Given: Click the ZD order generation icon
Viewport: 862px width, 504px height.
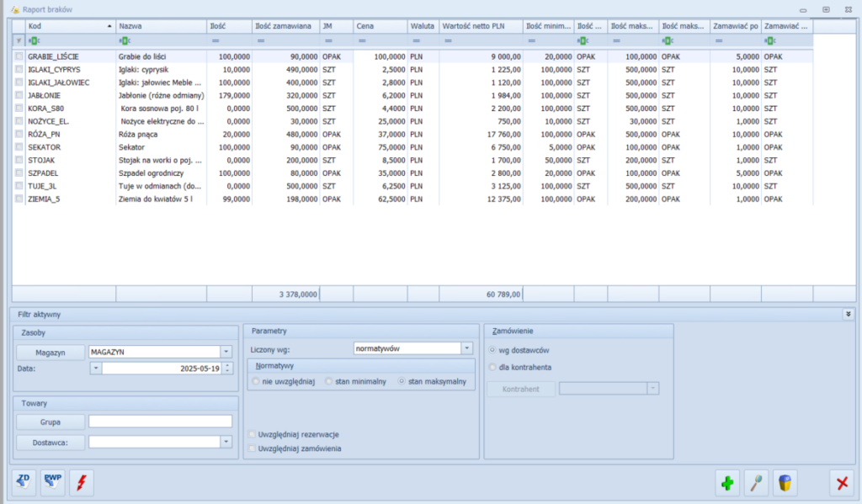Looking at the screenshot, I should click(23, 483).
